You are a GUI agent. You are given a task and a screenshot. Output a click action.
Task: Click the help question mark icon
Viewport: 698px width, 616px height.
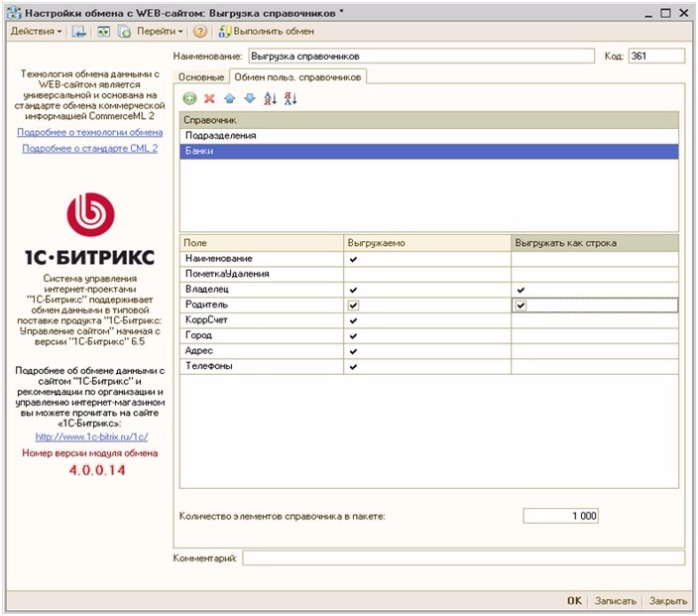tap(201, 32)
